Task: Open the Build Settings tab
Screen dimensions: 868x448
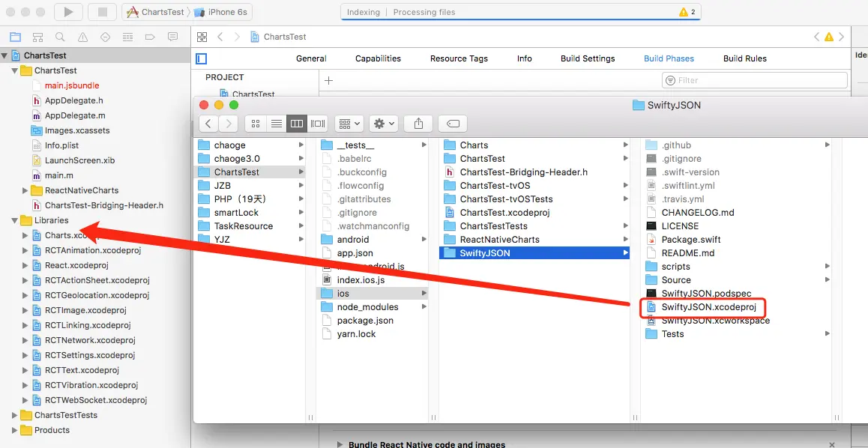Action: [588, 58]
